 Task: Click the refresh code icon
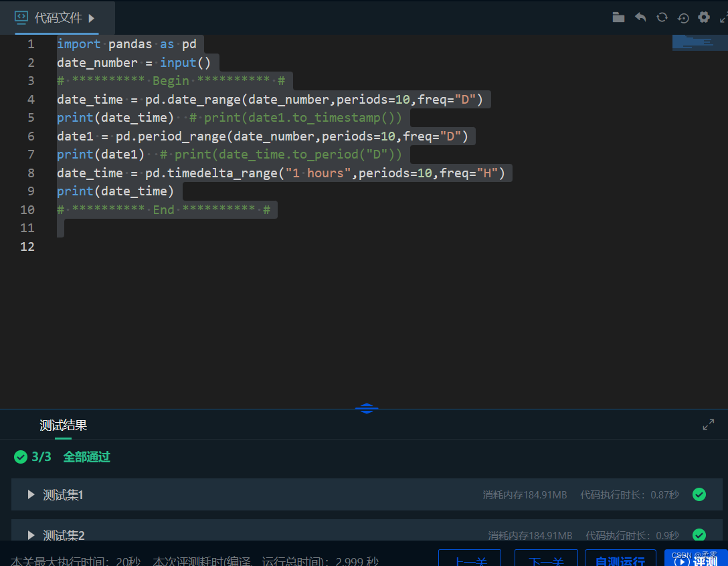click(662, 17)
